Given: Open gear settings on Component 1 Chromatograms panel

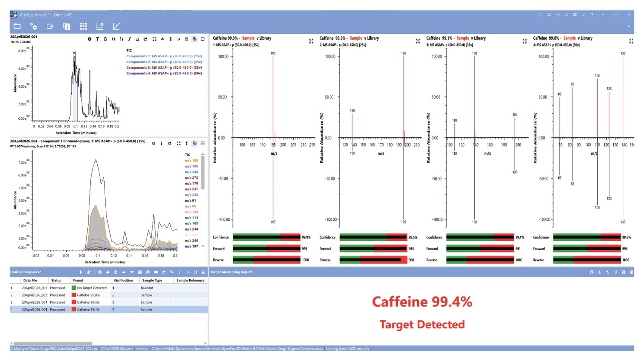Looking at the screenshot, I should pos(154,143).
